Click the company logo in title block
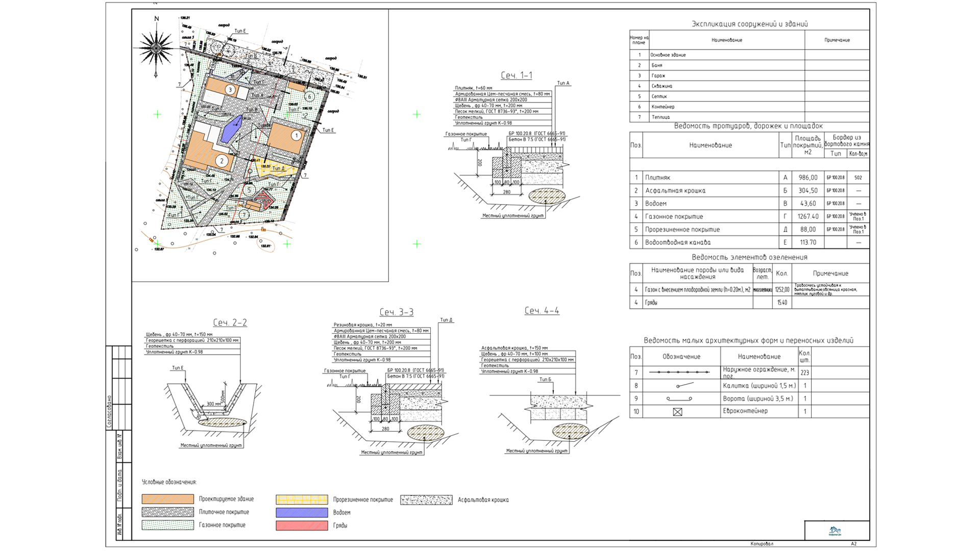 point(835,531)
